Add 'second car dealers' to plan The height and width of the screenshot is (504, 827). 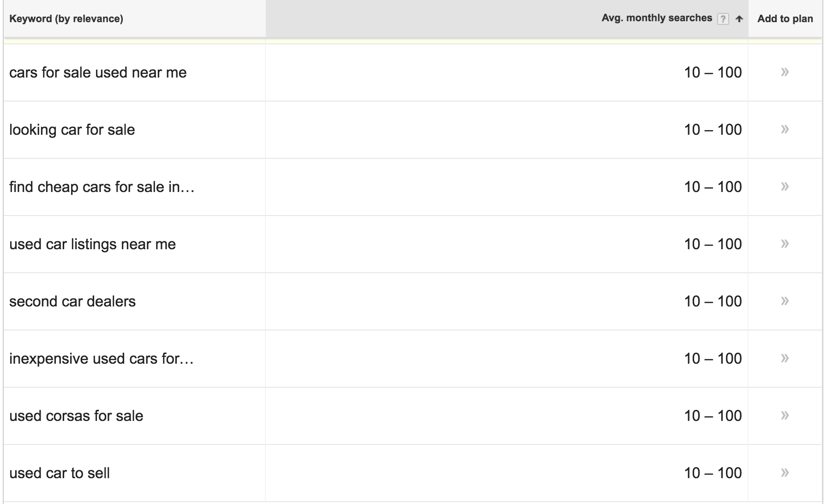click(x=785, y=301)
